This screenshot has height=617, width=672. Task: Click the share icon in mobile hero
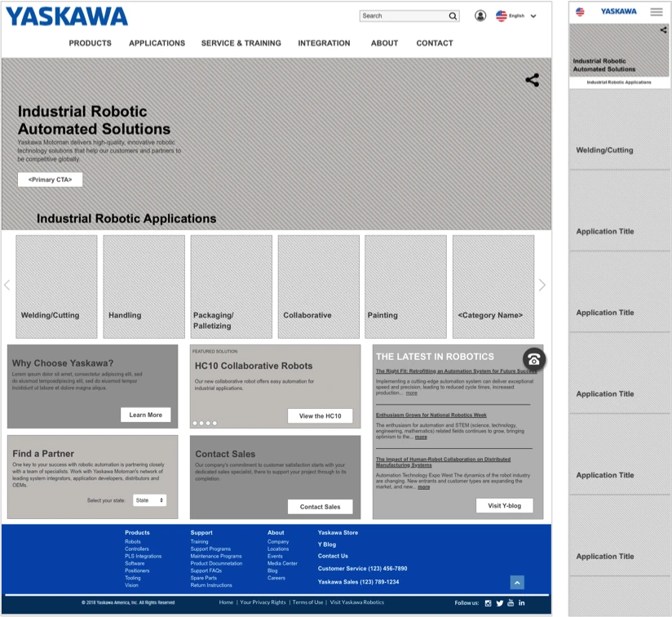663,30
